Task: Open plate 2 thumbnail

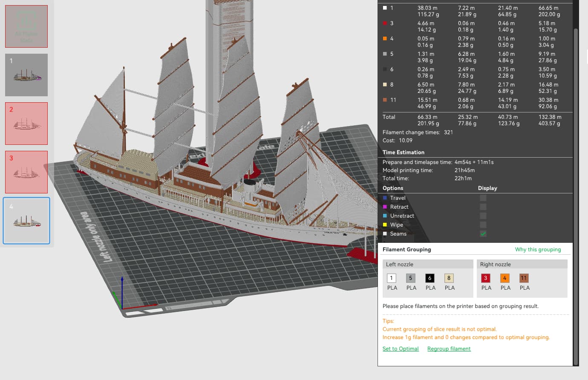Action: click(x=26, y=124)
